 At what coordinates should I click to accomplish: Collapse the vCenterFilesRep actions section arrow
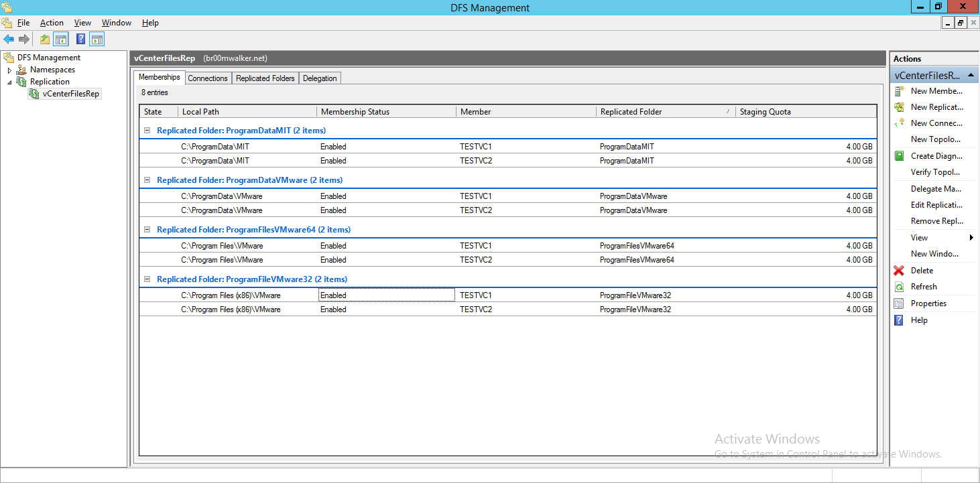[970, 76]
